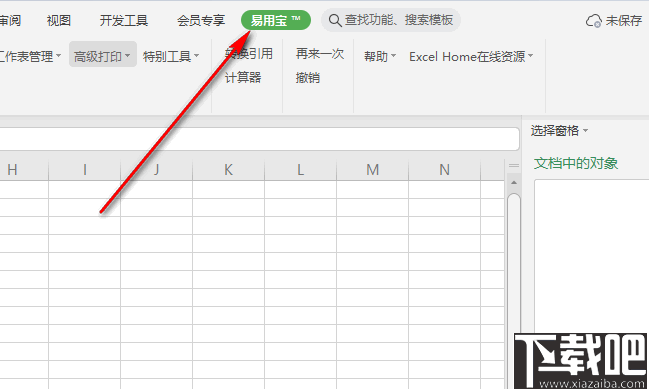
Task: Click the search box 查找功能、搜索模板
Action: 391,20
